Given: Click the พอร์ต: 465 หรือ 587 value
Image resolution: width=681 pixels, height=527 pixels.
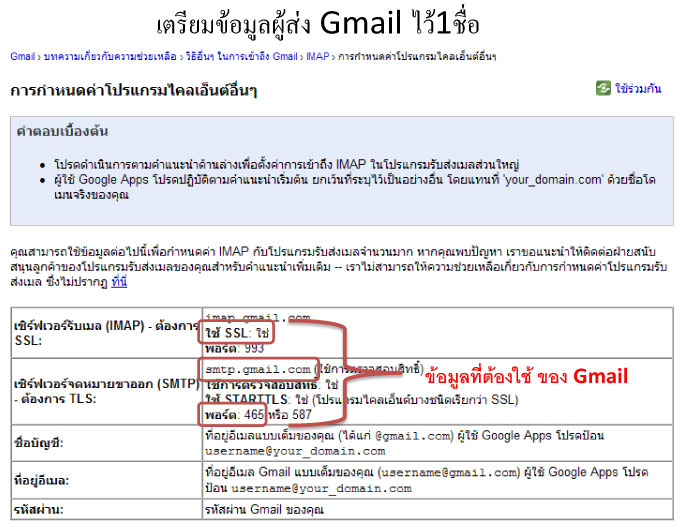Looking at the screenshot, I should click(x=258, y=414).
